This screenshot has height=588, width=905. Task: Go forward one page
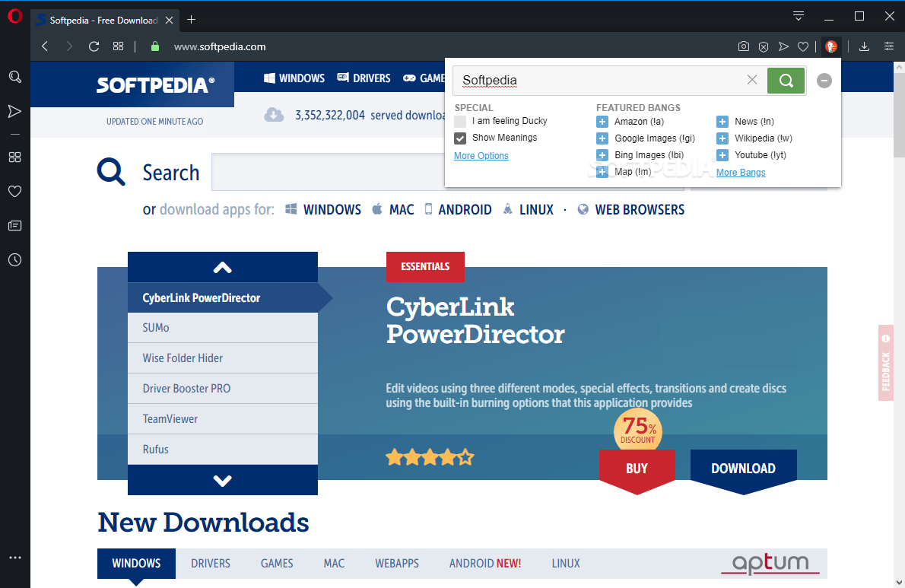point(69,46)
